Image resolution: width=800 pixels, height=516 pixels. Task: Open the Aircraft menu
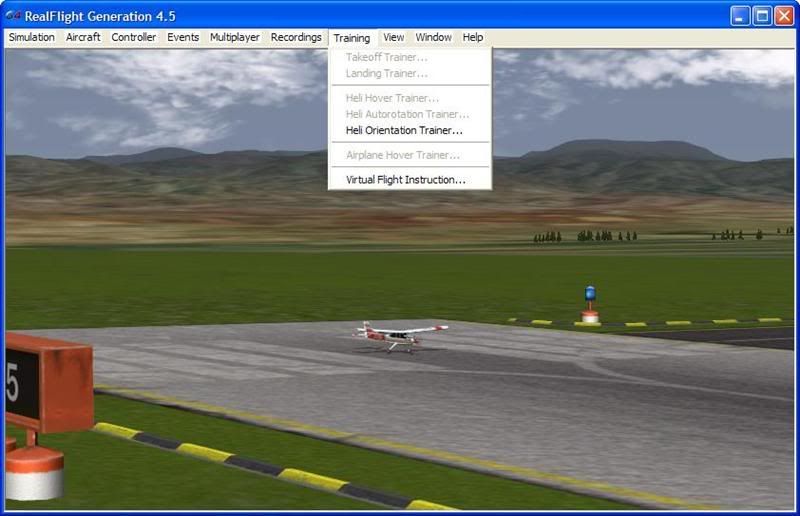pos(83,37)
